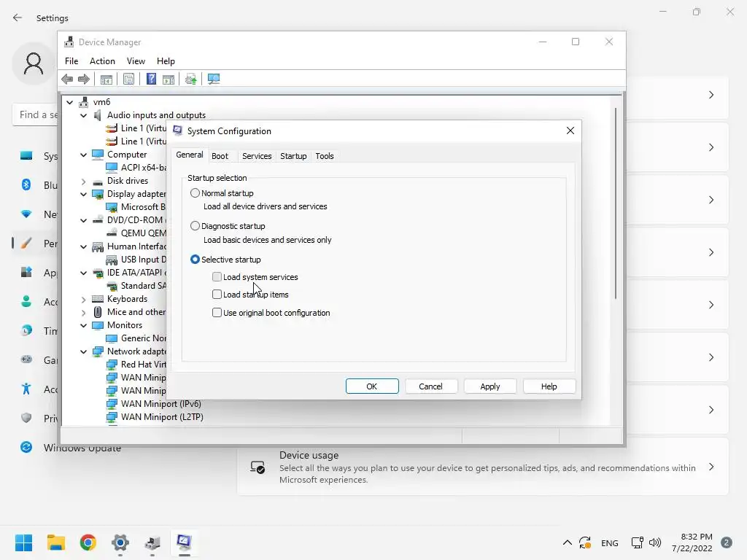Screen dimensions: 747x560
Task: Check the Load startup items checkbox
Action: tap(217, 295)
